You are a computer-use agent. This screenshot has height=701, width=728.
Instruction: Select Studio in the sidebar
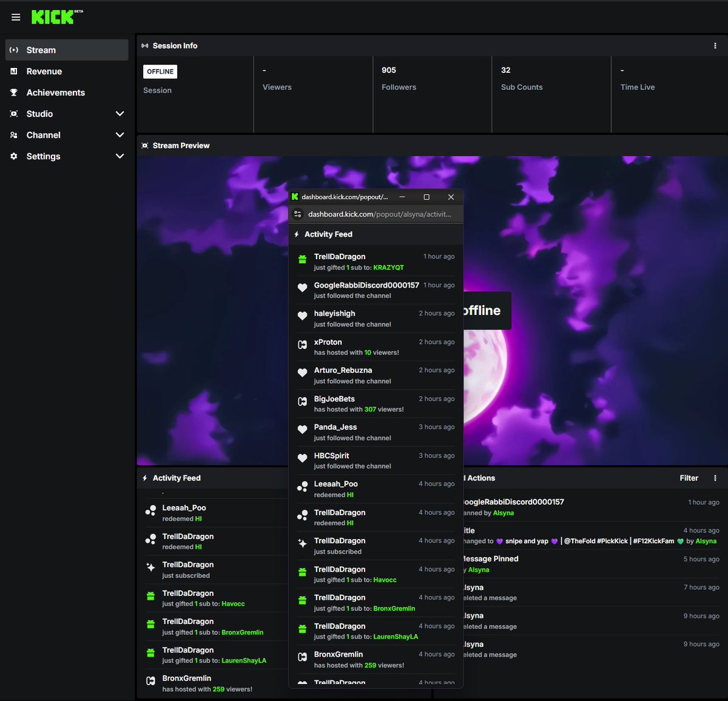39,113
